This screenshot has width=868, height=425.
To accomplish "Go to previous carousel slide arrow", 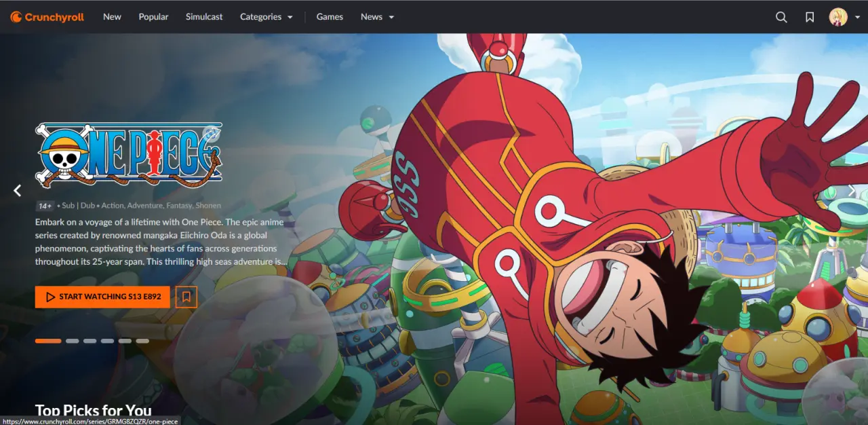I will [x=18, y=191].
